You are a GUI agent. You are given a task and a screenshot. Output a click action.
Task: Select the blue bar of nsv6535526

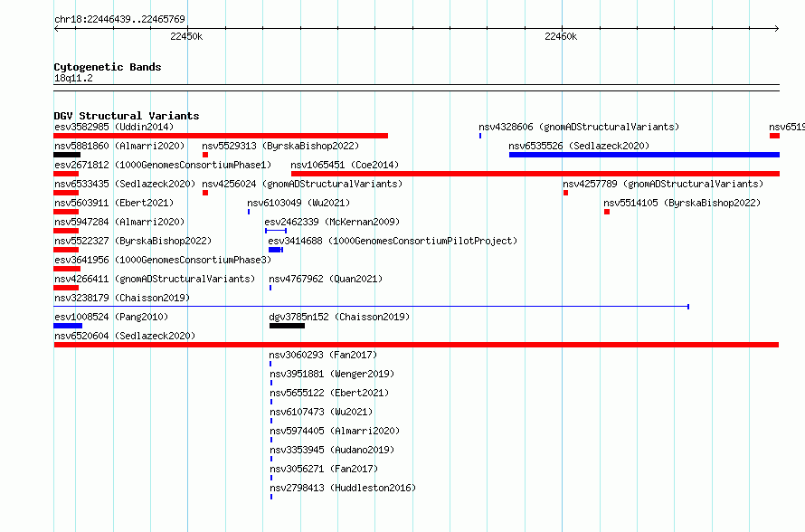(644, 155)
